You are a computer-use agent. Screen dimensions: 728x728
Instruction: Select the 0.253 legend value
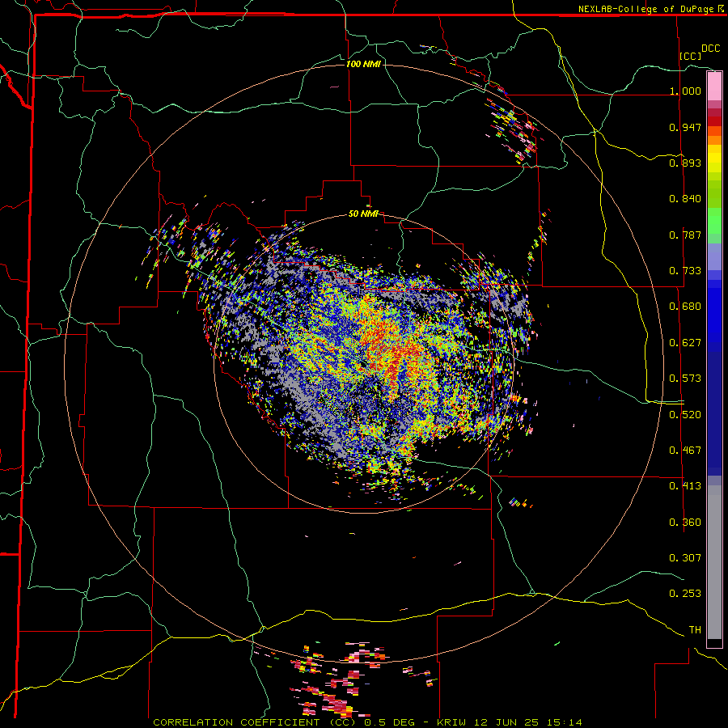pos(685,594)
